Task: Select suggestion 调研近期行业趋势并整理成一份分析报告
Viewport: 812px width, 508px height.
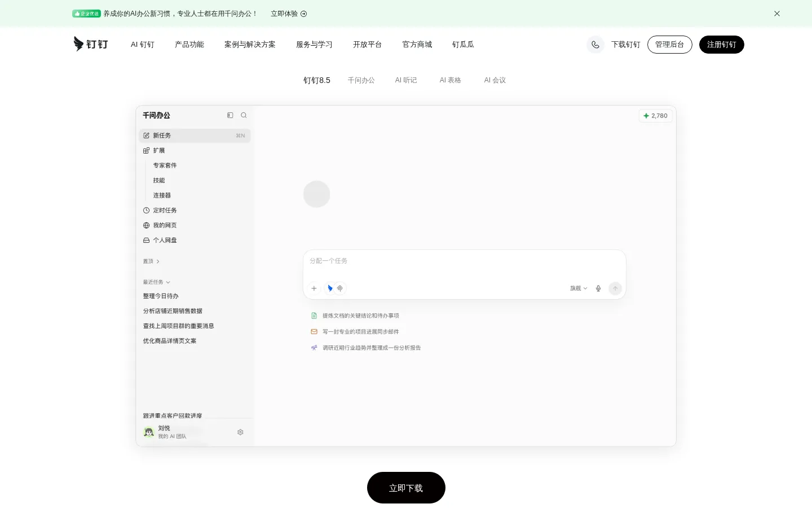Action: click(x=366, y=348)
